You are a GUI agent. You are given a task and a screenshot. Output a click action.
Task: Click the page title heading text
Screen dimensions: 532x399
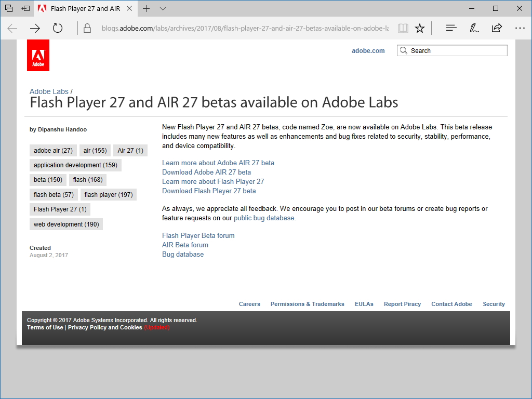tap(214, 102)
